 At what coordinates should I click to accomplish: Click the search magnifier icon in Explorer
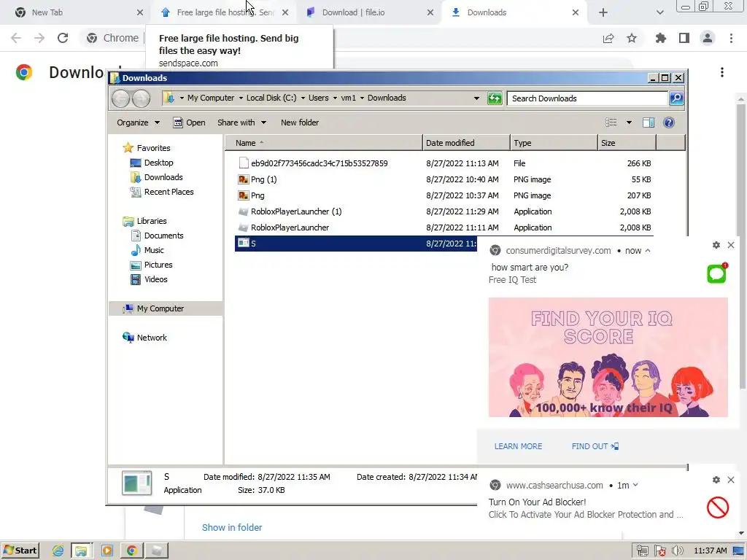coord(676,98)
